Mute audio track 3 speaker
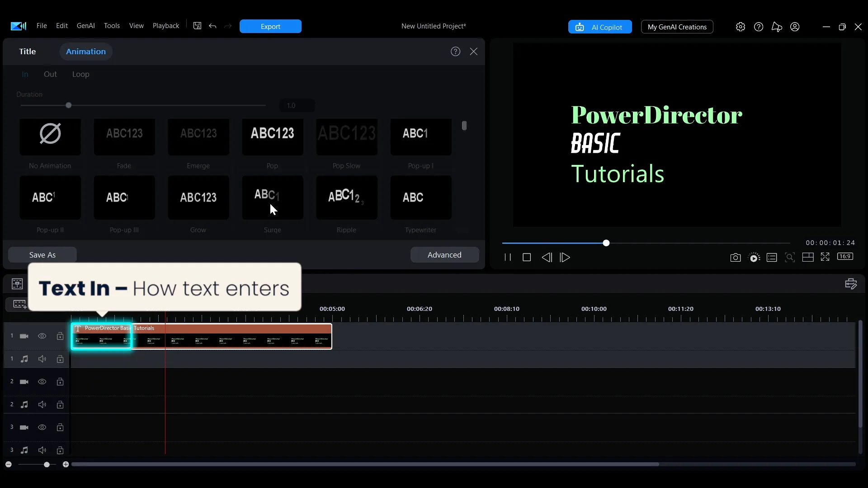The height and width of the screenshot is (488, 868). 42,450
